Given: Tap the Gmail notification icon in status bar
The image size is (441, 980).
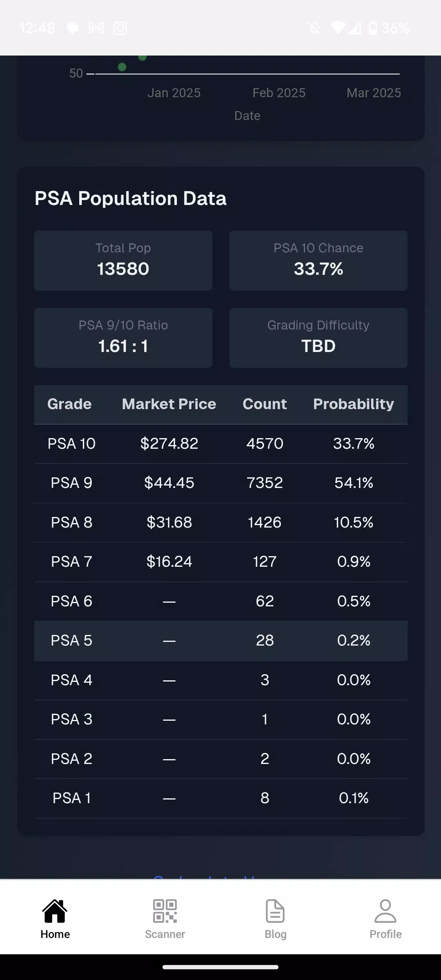Looking at the screenshot, I should pyautogui.click(x=96, y=28).
